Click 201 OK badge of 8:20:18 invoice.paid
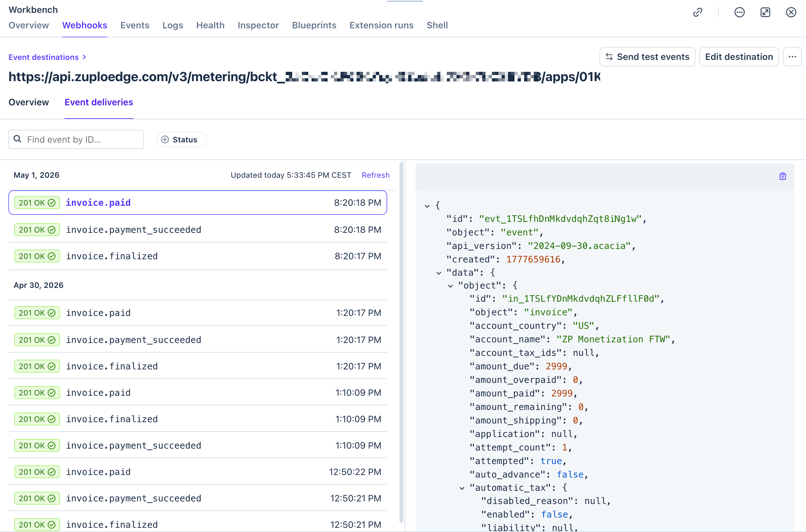 point(37,203)
